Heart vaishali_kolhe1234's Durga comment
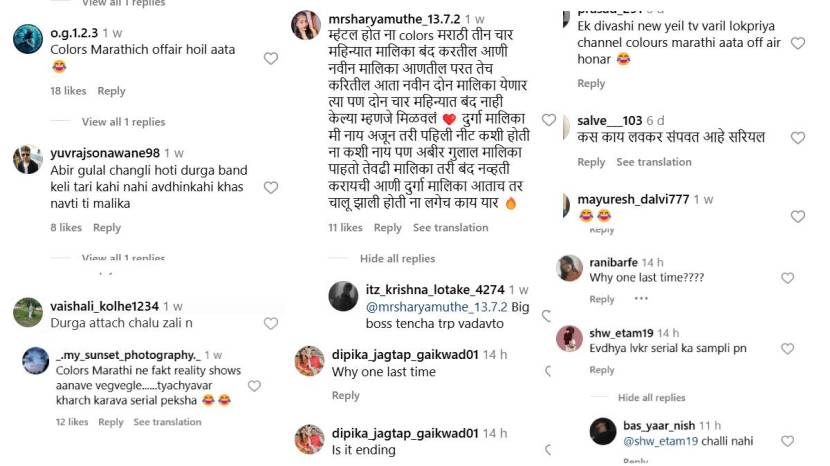This screenshot has height=466, width=830. 270,323
